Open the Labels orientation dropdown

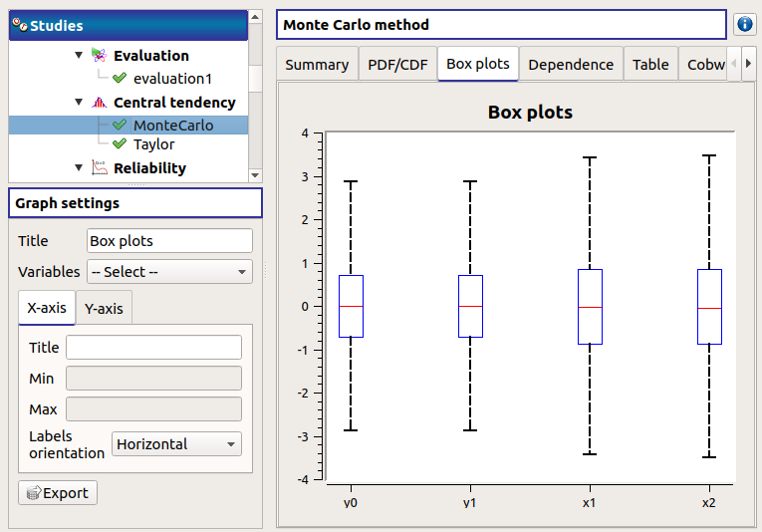coord(176,444)
